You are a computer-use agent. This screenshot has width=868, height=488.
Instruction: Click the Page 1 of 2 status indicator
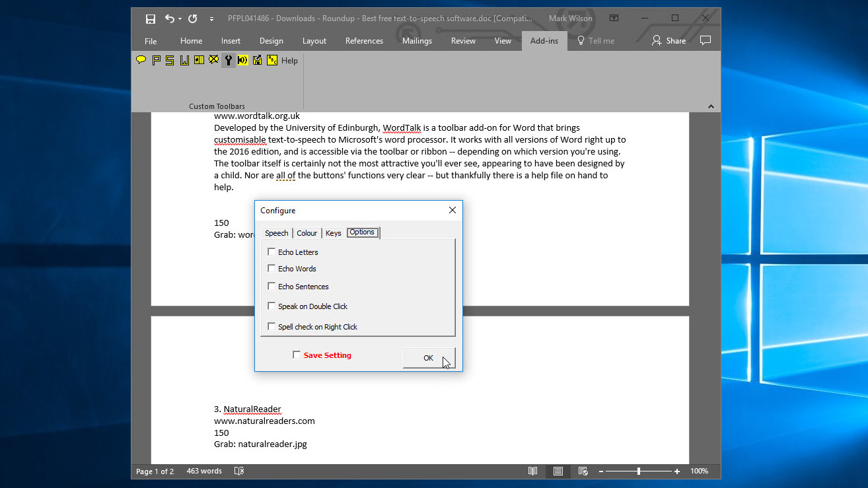155,471
